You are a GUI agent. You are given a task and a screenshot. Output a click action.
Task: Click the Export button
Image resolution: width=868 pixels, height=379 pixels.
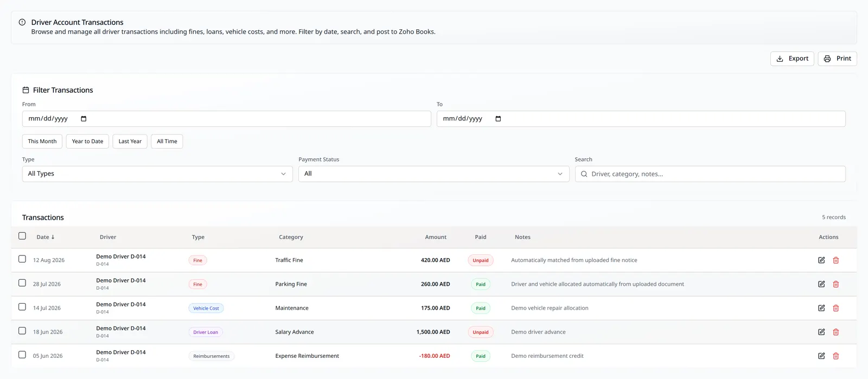[x=792, y=59]
